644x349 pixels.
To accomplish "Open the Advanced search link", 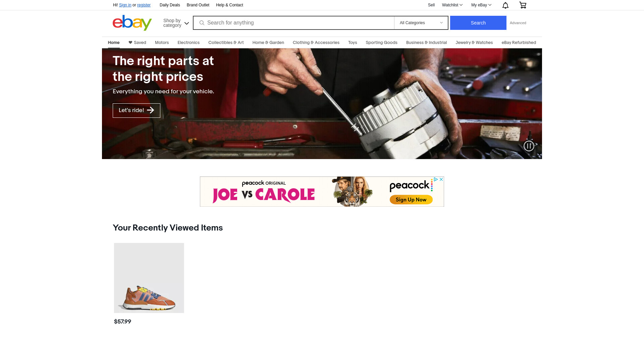I will [x=518, y=23].
